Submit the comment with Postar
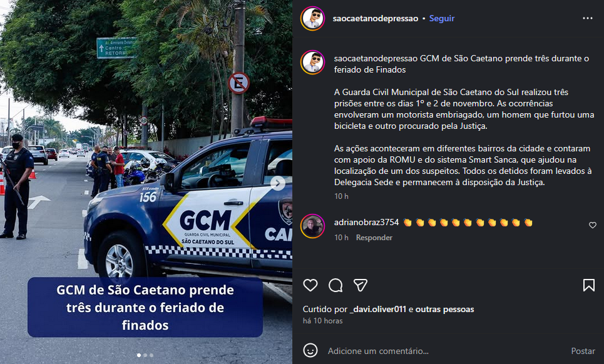Viewport: 604px width, 364px height. point(583,351)
